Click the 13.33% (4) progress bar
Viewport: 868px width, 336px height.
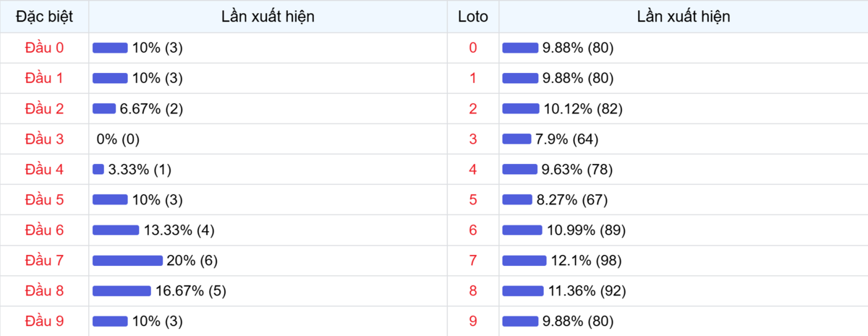click(116, 230)
